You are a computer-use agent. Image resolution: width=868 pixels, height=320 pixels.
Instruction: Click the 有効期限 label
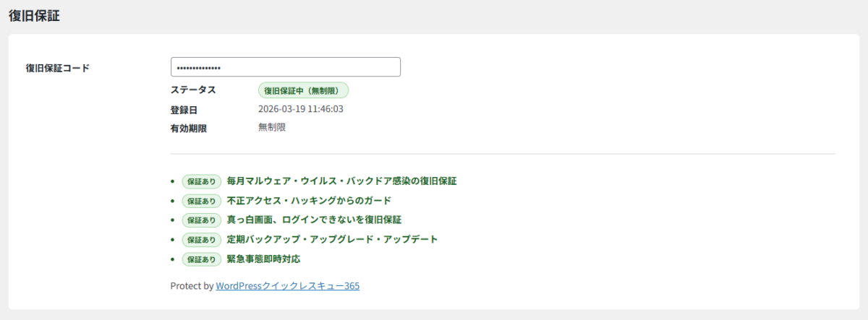coord(188,129)
